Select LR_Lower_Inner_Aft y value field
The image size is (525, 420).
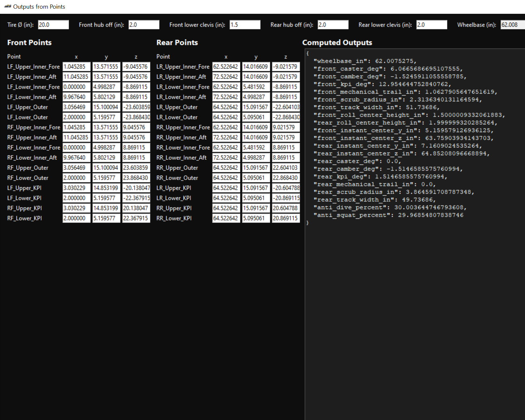(256, 97)
